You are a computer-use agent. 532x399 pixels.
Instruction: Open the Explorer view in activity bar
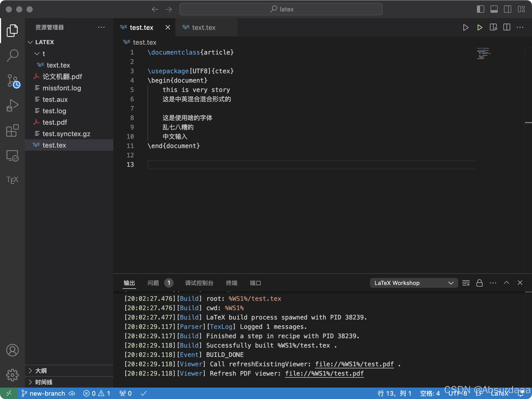[x=12, y=31]
